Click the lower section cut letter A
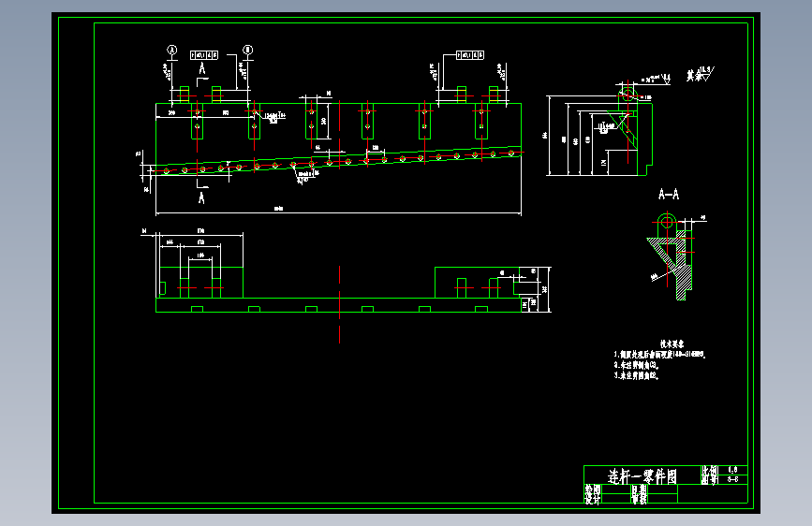 (202, 197)
